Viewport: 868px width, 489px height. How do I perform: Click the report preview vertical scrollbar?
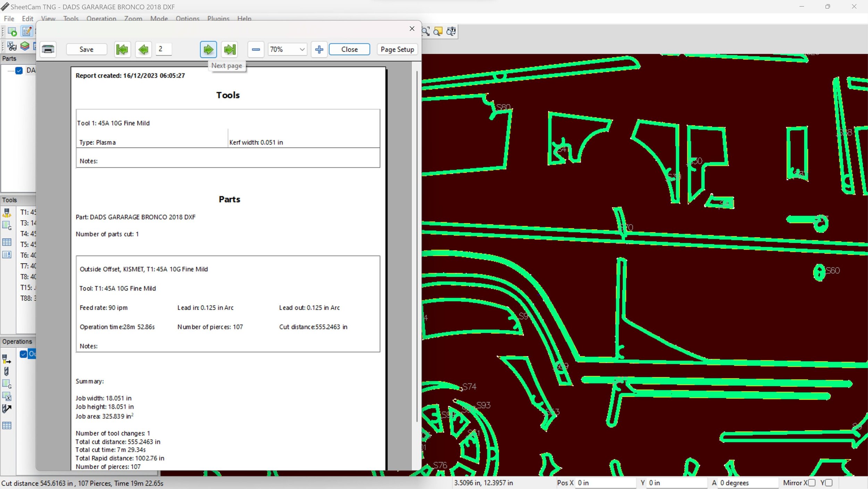pyautogui.click(x=417, y=247)
